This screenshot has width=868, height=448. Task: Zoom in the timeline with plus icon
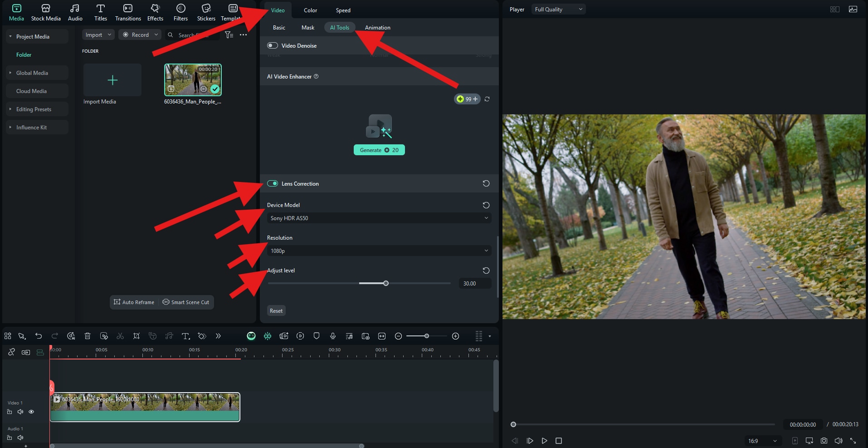point(456,336)
